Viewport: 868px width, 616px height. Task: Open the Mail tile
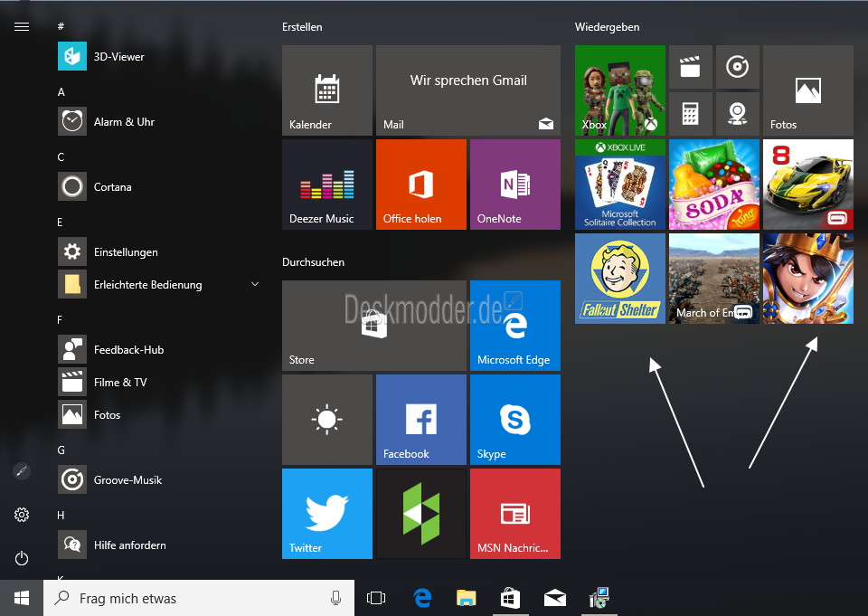[468, 90]
